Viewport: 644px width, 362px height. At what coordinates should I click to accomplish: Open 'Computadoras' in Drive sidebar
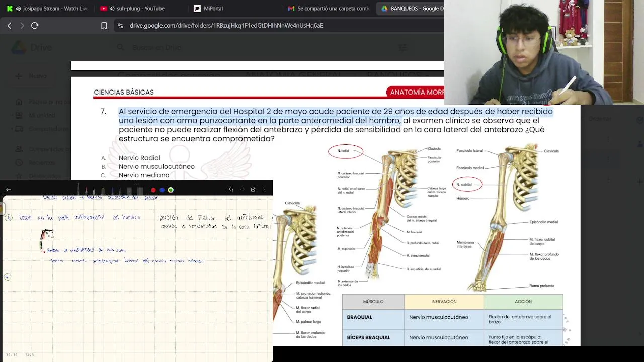click(42, 129)
